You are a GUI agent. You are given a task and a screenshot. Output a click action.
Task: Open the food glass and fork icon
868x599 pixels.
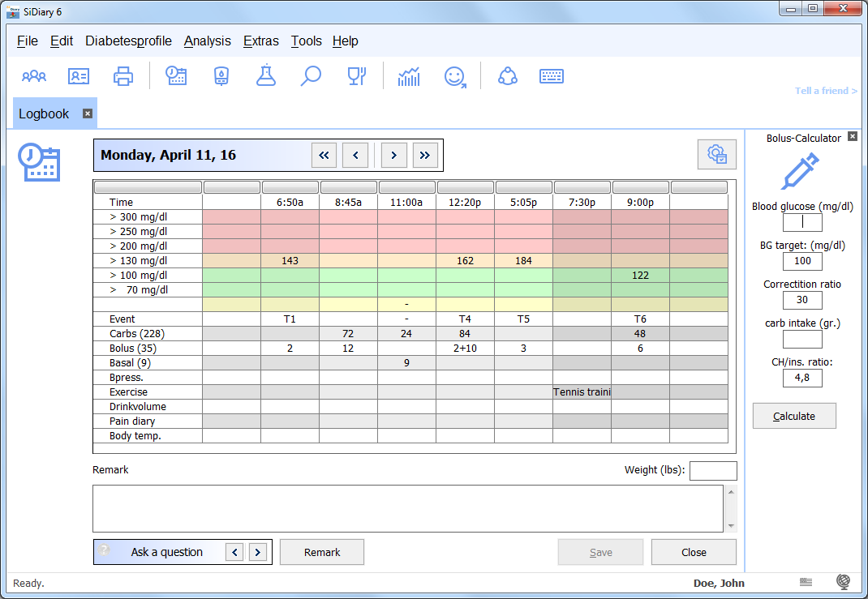356,77
